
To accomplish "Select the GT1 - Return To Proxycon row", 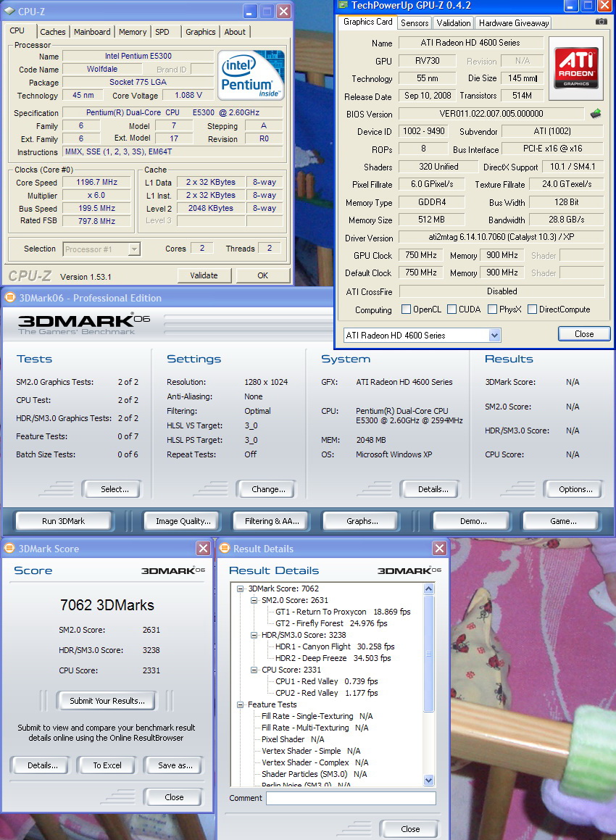I will coord(343,612).
